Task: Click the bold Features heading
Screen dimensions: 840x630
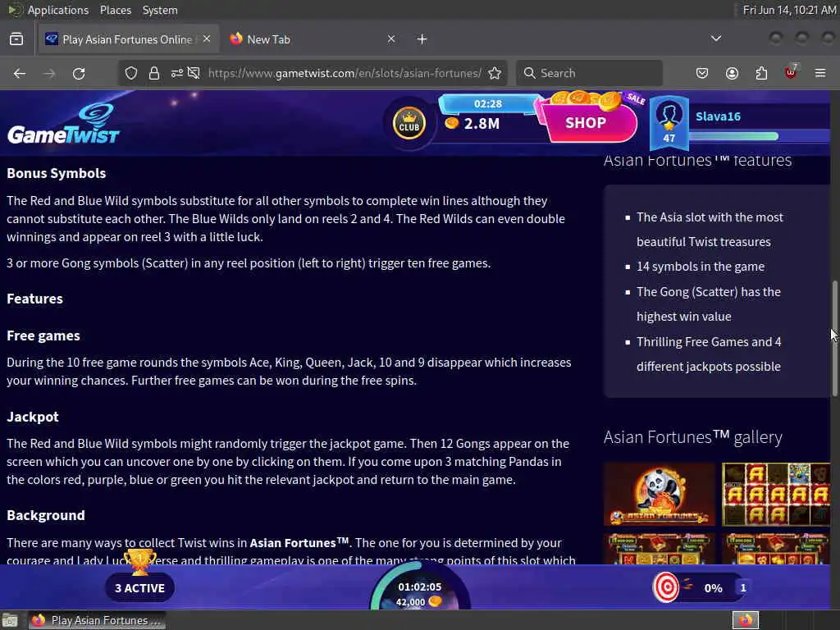Action: coord(34,299)
